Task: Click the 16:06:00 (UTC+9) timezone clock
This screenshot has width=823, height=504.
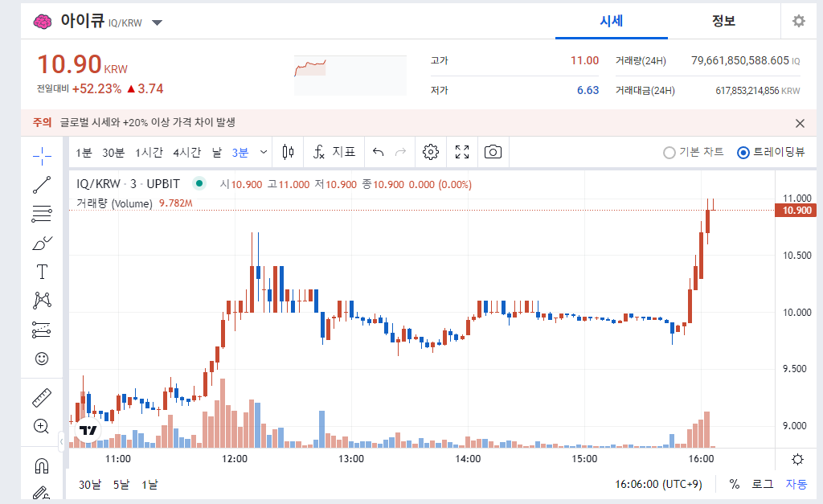Action: pyautogui.click(x=659, y=484)
